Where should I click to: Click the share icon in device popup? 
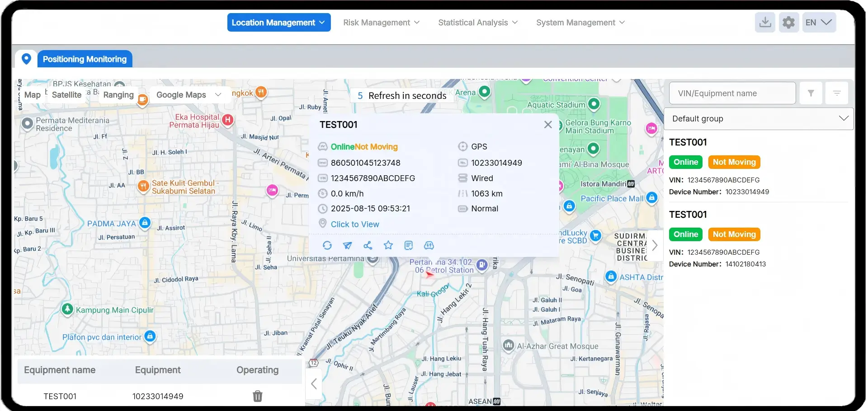click(x=368, y=245)
